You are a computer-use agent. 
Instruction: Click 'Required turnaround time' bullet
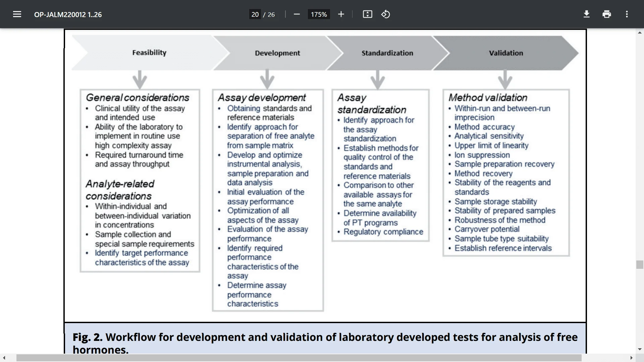pyautogui.click(x=139, y=160)
